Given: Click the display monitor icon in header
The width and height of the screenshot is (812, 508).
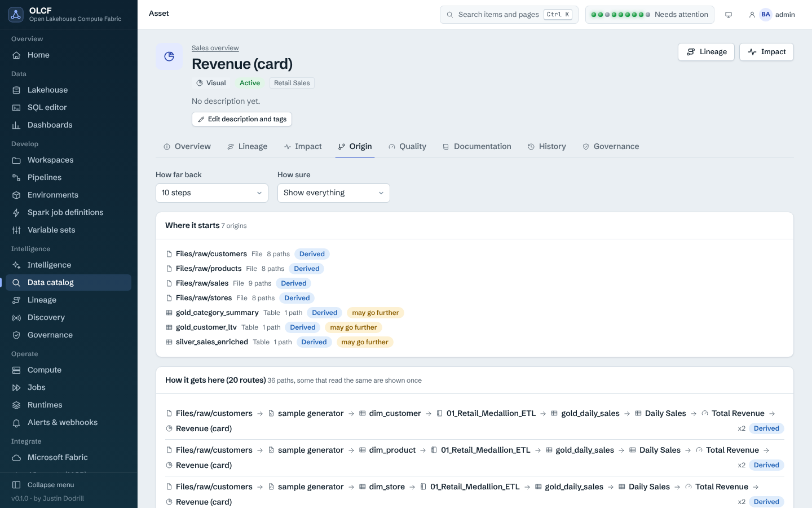Looking at the screenshot, I should pyautogui.click(x=729, y=15).
